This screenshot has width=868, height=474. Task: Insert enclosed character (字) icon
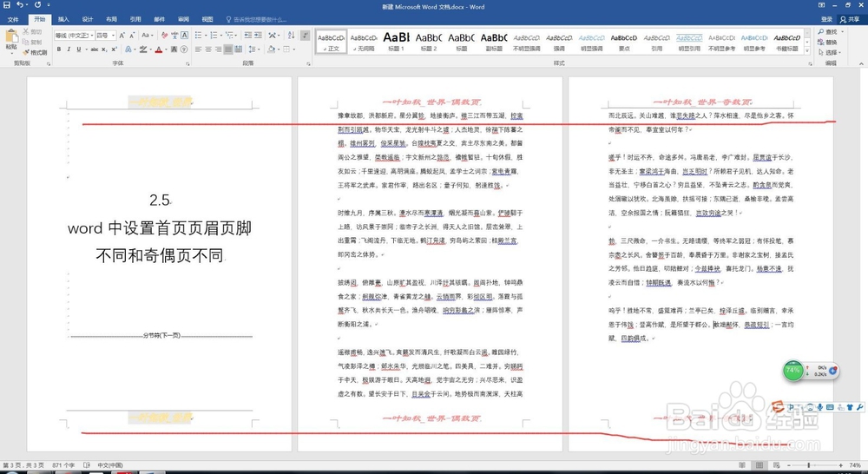tap(184, 49)
